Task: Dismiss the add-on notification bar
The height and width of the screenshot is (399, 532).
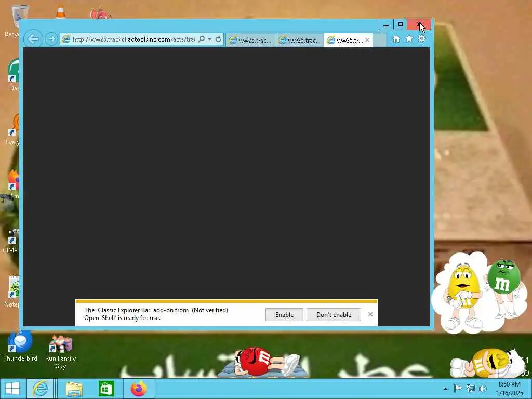Action: pyautogui.click(x=370, y=314)
